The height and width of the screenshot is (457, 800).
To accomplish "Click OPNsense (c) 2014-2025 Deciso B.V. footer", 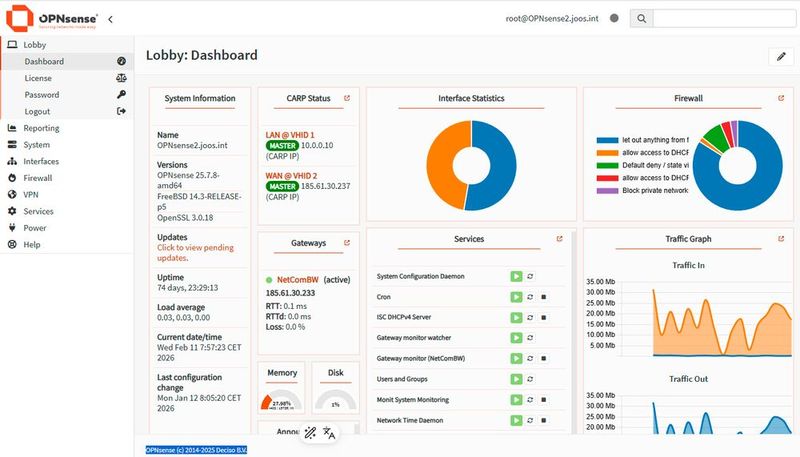I will (196, 450).
